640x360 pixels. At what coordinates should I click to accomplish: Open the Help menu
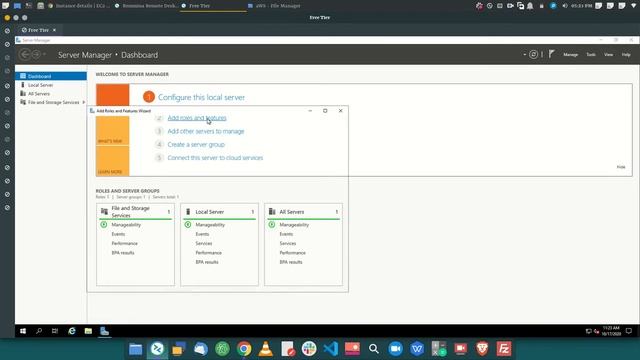click(x=626, y=55)
